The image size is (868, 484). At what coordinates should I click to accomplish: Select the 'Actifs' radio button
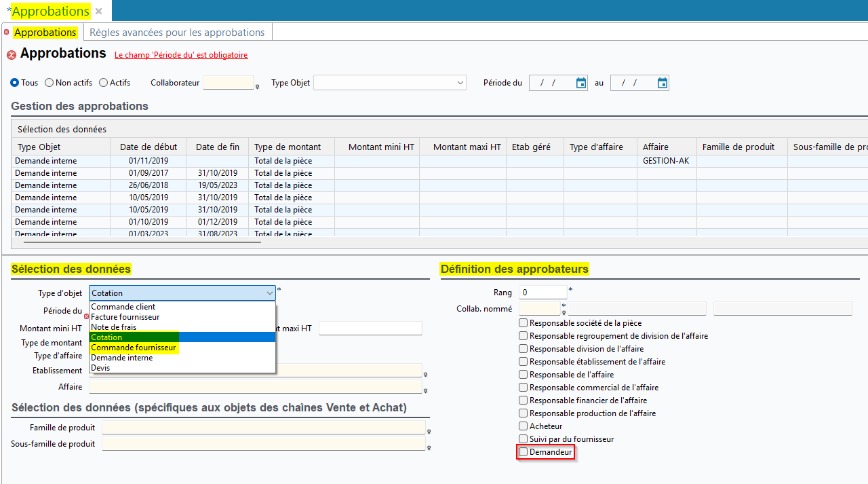coord(104,83)
